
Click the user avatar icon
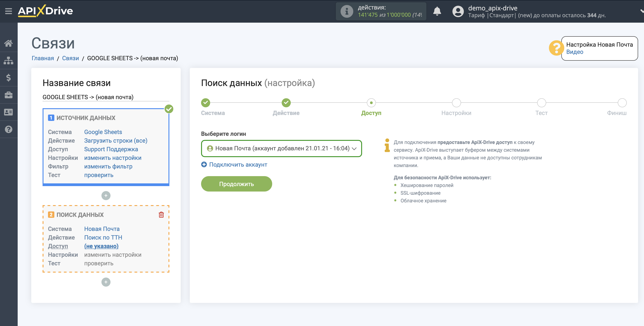458,11
